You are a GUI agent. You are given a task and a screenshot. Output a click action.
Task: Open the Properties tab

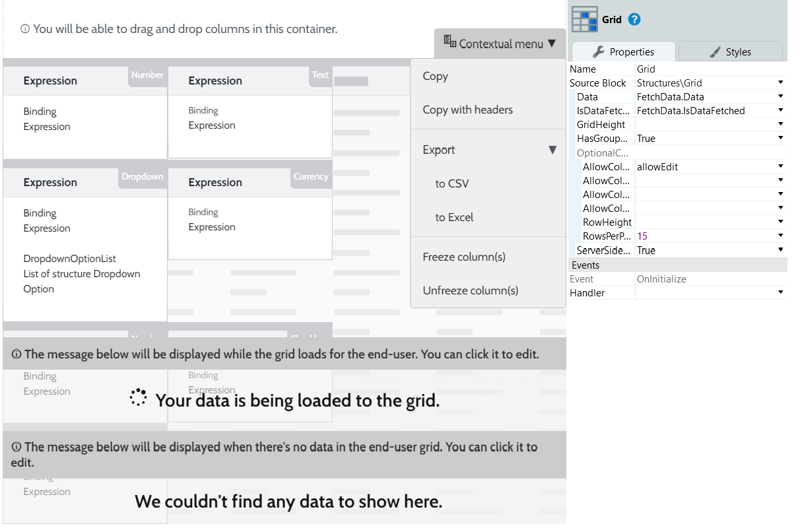point(623,51)
